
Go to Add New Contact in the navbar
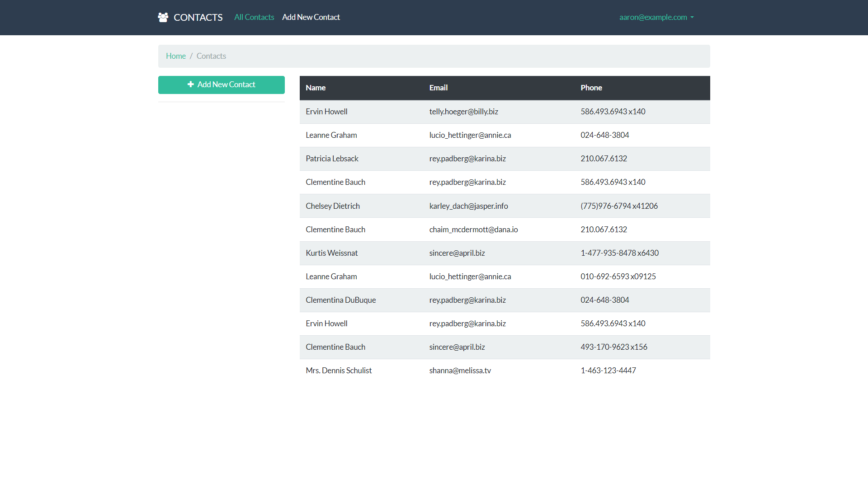tap(311, 17)
